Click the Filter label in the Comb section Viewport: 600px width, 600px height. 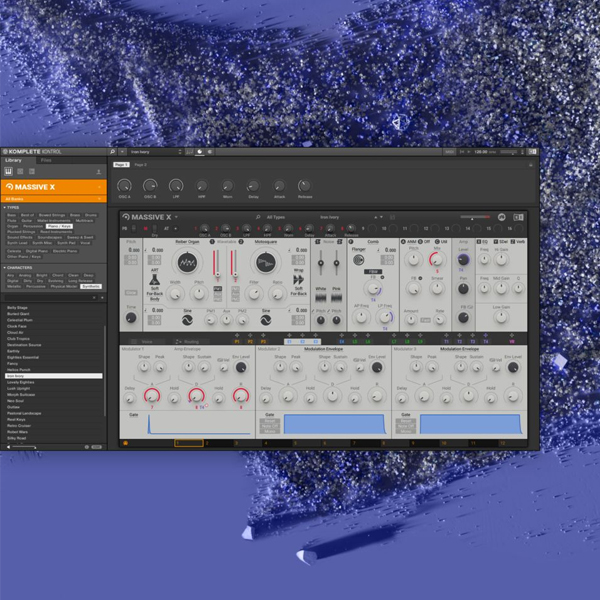[x=373, y=271]
